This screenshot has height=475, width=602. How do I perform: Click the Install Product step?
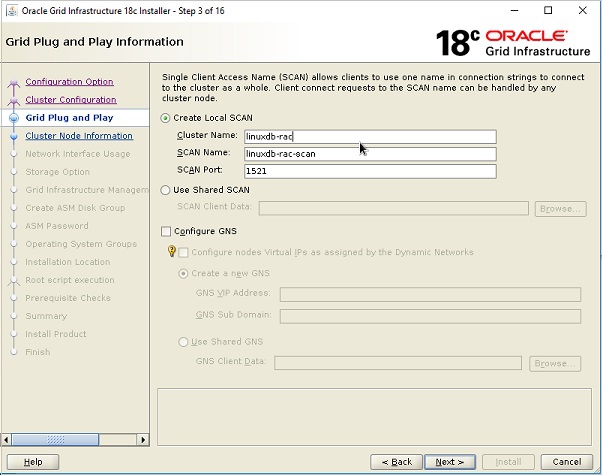56,334
